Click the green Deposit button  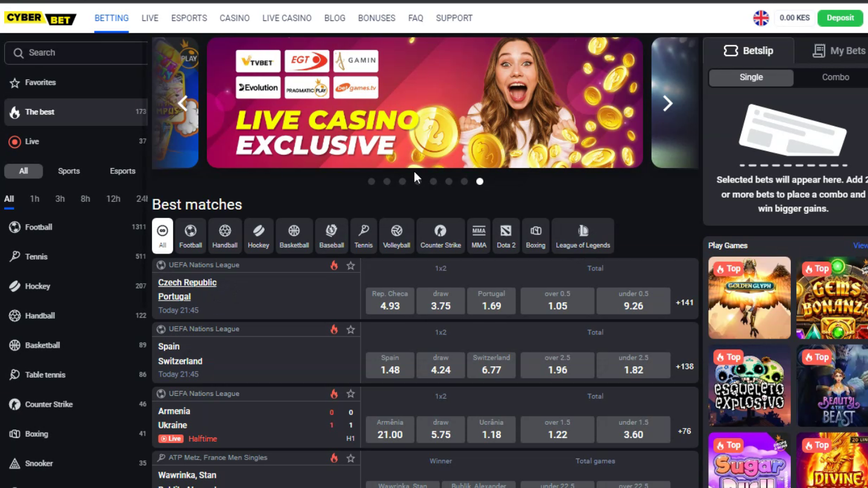tap(840, 18)
